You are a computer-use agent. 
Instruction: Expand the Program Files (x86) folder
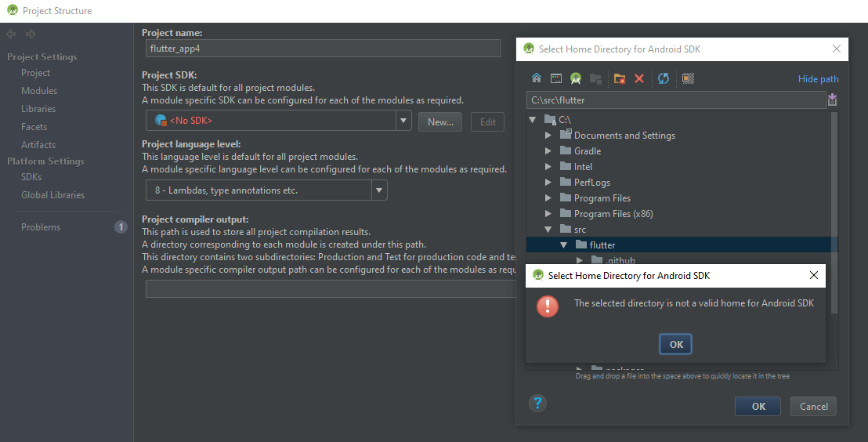tap(548, 214)
